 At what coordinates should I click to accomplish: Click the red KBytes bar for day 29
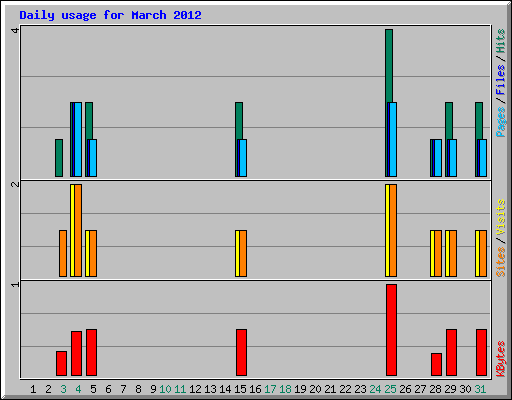point(451,352)
